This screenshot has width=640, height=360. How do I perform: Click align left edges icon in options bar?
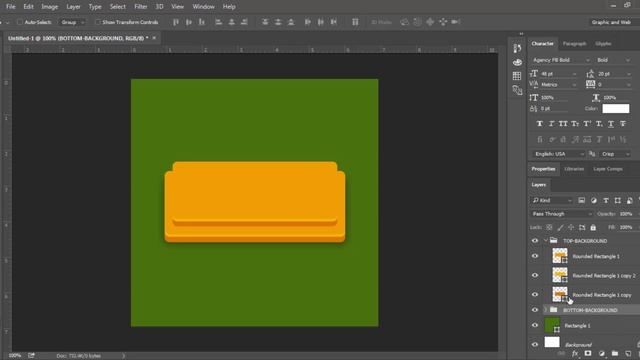tap(218, 22)
